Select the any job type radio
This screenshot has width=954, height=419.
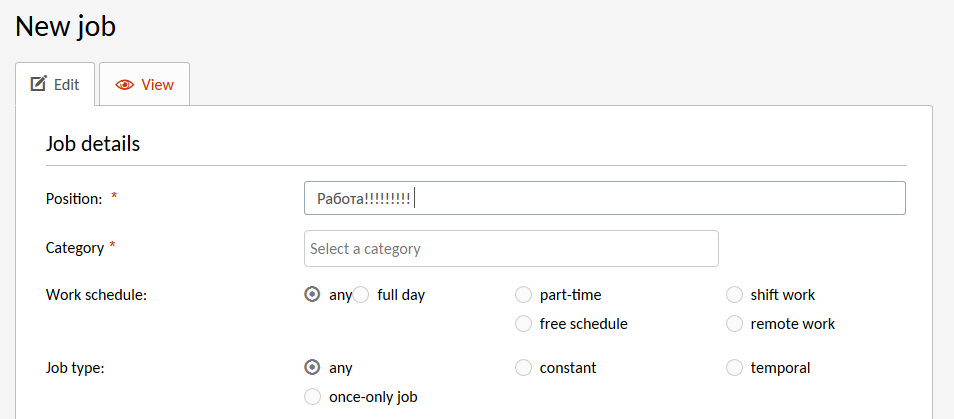tap(312, 368)
